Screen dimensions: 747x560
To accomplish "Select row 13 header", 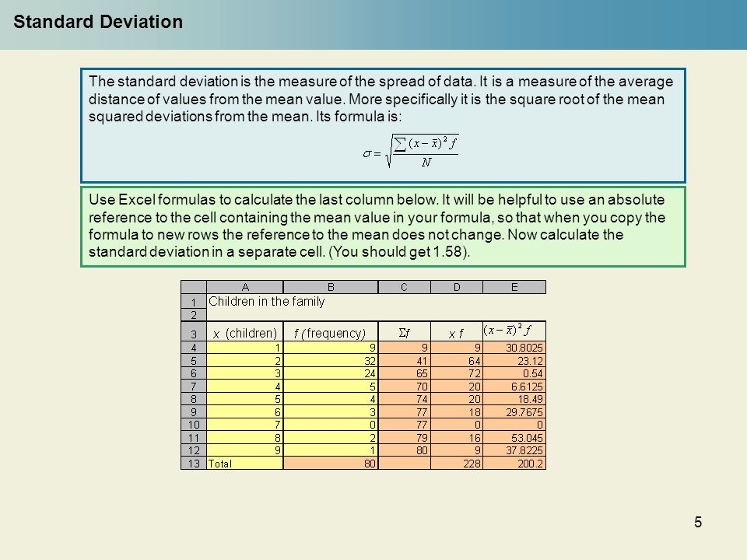I will pos(194,464).
